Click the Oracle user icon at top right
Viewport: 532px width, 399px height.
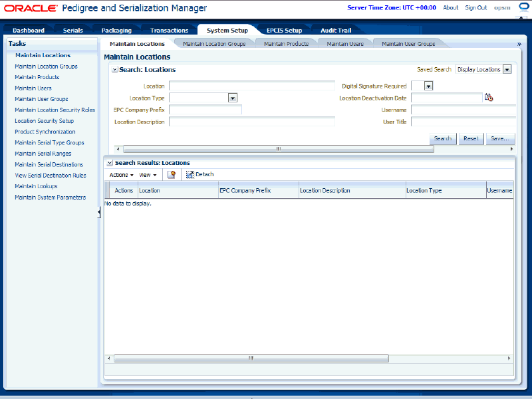click(x=524, y=7)
